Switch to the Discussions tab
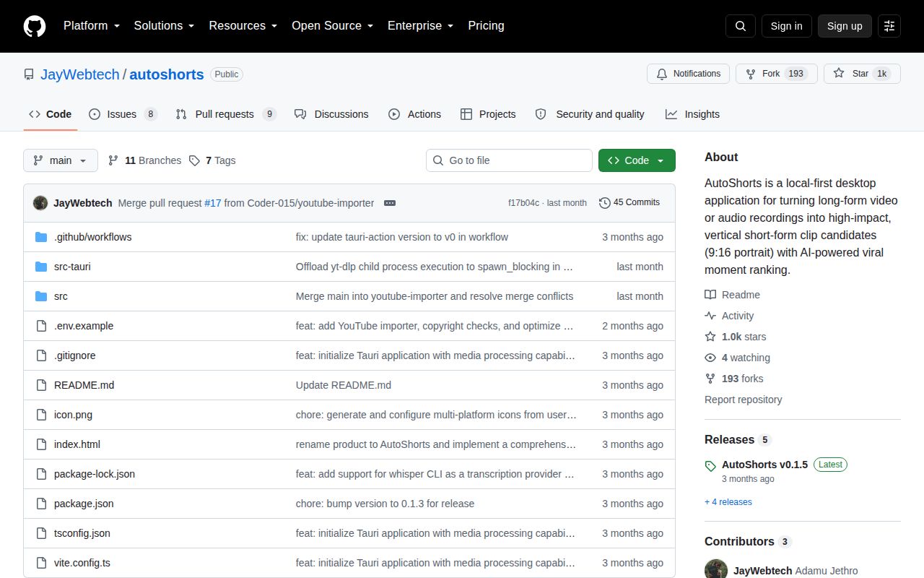 (x=331, y=114)
